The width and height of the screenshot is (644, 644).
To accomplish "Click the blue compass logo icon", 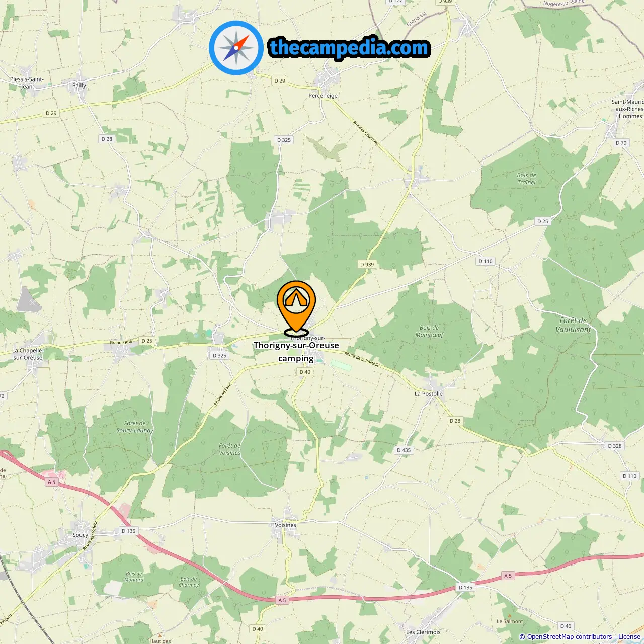I will pos(236,48).
